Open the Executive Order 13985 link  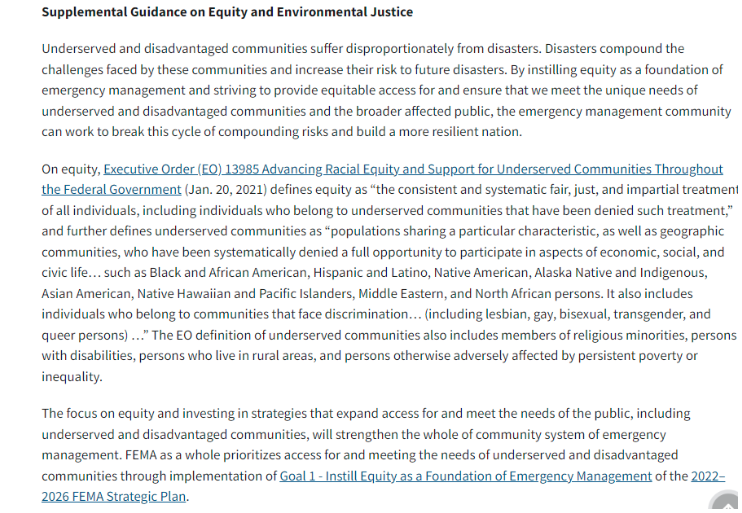[x=412, y=169]
